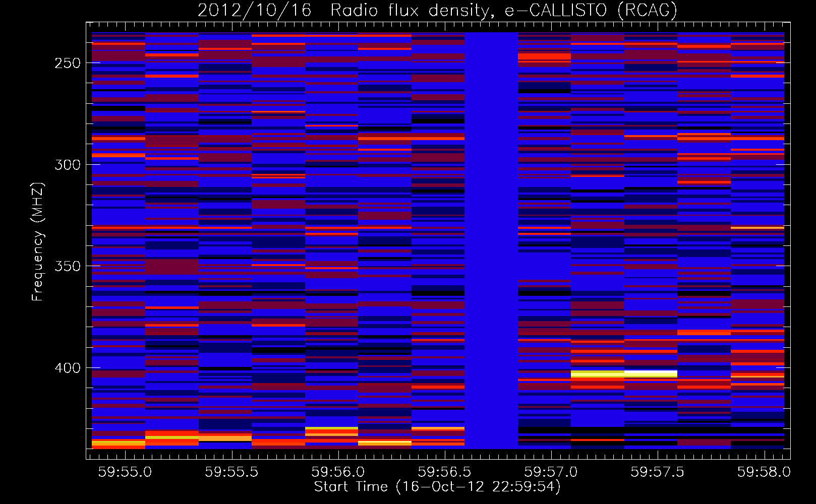Select the 300 frequency tick label
The height and width of the screenshot is (504, 816).
(68, 165)
